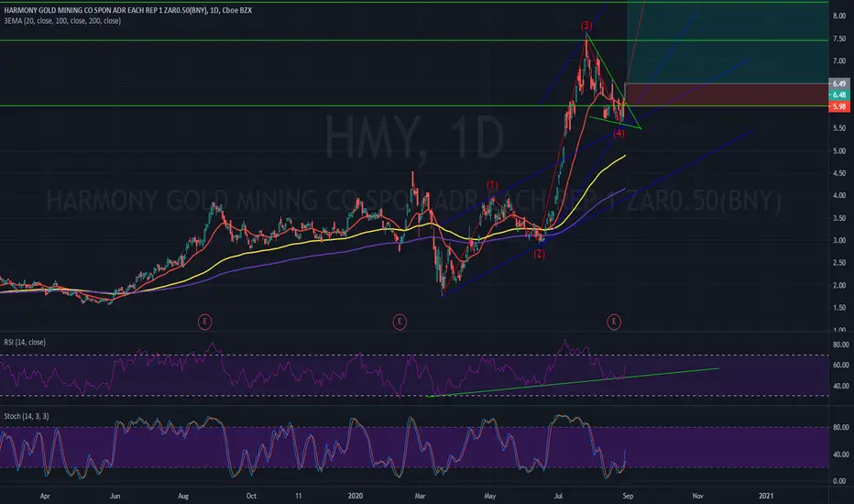Select the green long-position target zone

pyautogui.click(x=728, y=42)
